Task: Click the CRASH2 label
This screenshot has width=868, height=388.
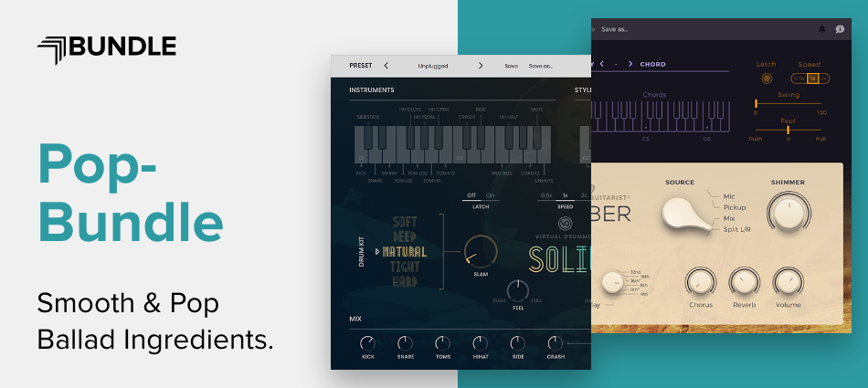Action: [530, 173]
